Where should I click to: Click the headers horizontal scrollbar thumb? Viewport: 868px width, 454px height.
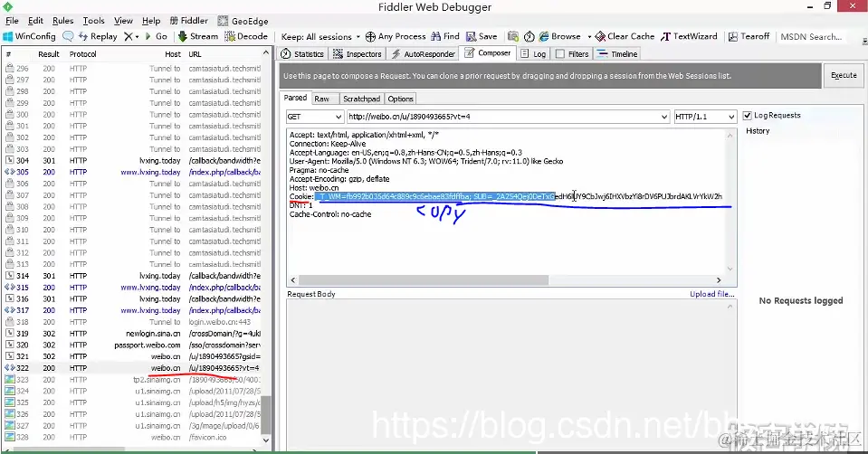[x=424, y=280]
